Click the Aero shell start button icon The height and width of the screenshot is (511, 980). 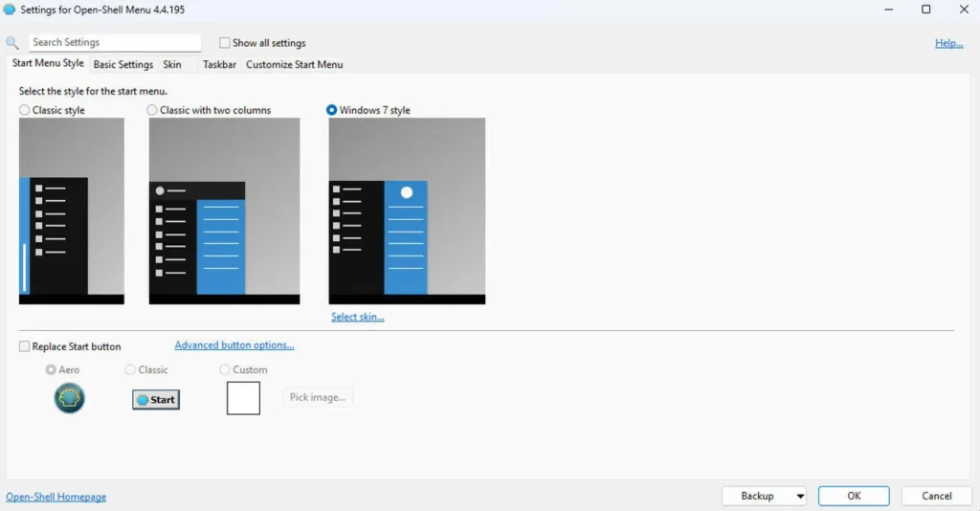pyautogui.click(x=70, y=398)
